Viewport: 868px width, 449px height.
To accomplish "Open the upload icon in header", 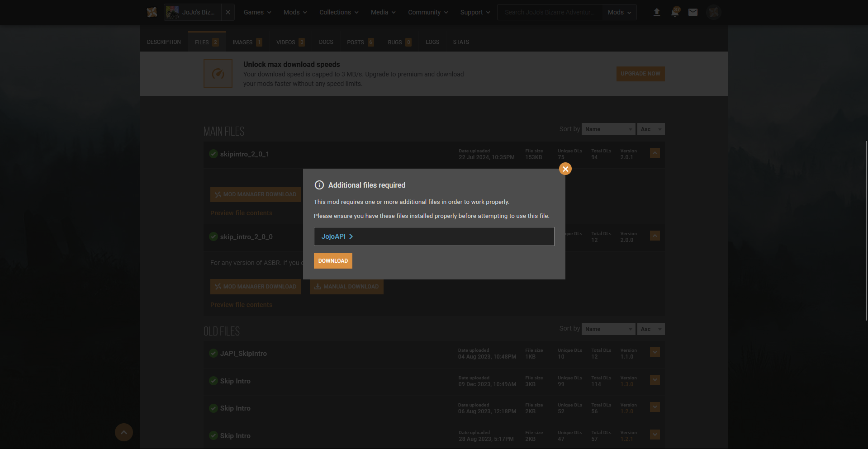I will [x=657, y=12].
